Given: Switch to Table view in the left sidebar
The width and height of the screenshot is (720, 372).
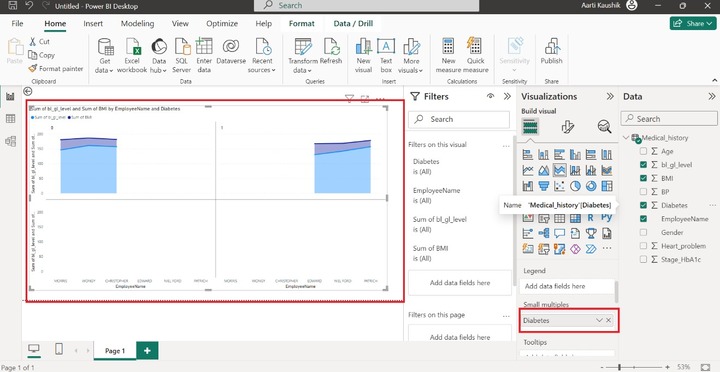Looking at the screenshot, I should pyautogui.click(x=10, y=119).
